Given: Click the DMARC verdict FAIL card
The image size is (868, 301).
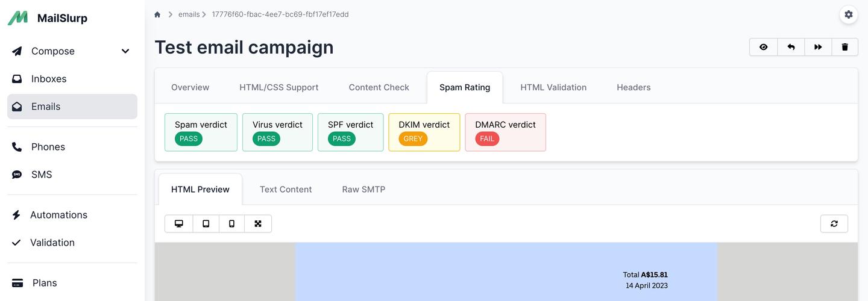Looking at the screenshot, I should [505, 132].
